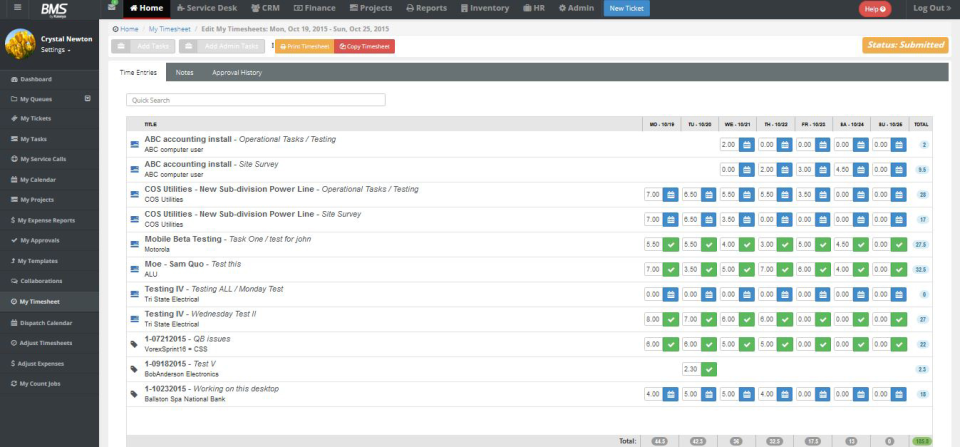Screen dimensions: 960x447
Task: Click the 2.30 hours field for Test V
Action: tap(691, 369)
